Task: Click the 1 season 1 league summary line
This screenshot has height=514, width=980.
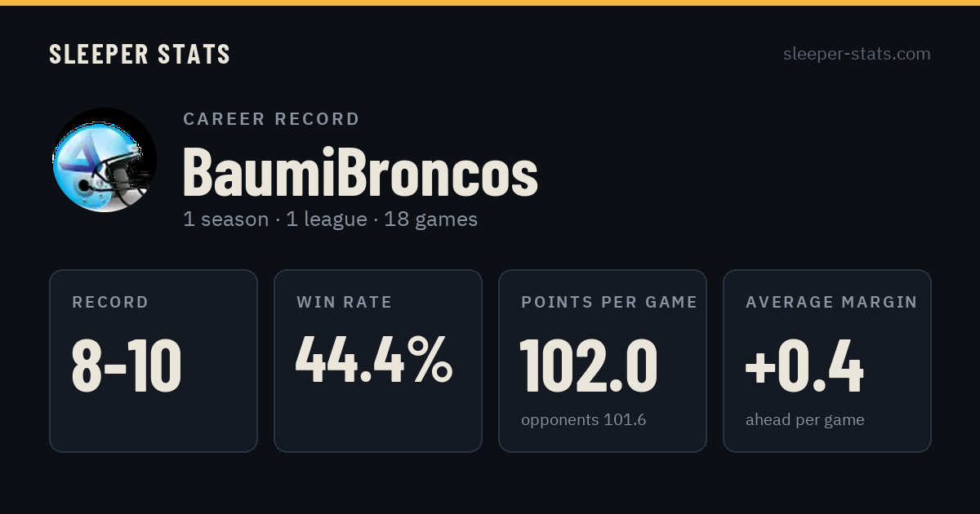Action: coord(330,219)
